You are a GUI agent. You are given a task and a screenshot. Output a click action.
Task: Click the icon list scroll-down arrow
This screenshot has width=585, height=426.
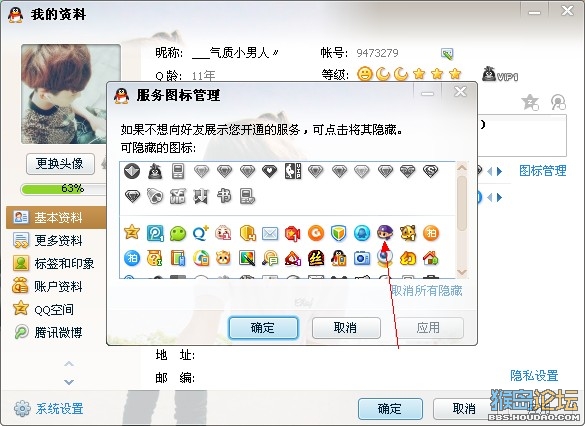tap(462, 272)
